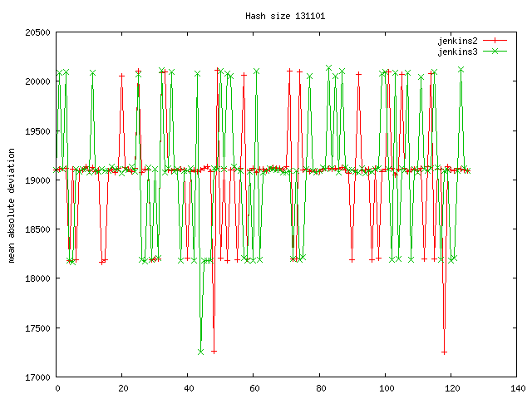This screenshot has height=399, width=532.
Task: Click the 120 x-axis tick label
Action: tap(452, 388)
